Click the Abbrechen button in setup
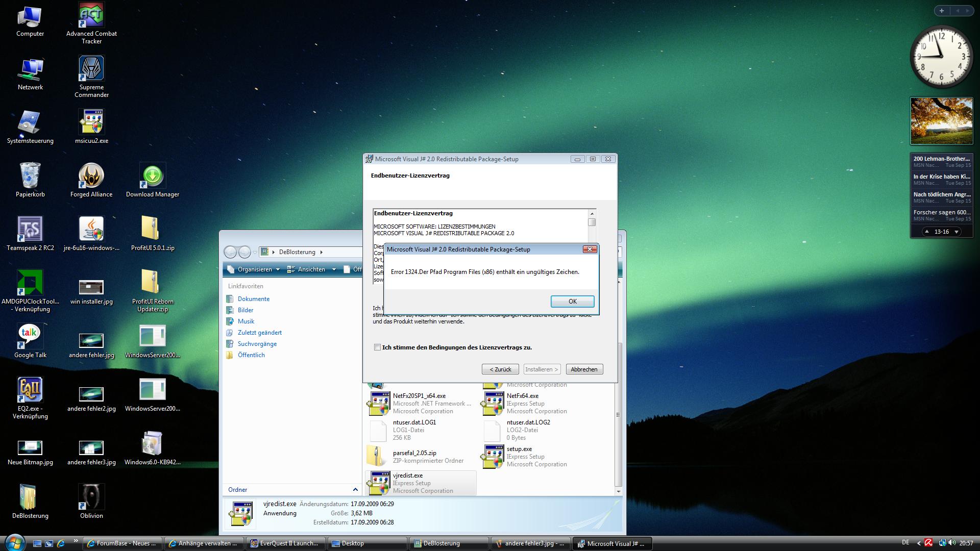This screenshot has width=980, height=551. 584,369
